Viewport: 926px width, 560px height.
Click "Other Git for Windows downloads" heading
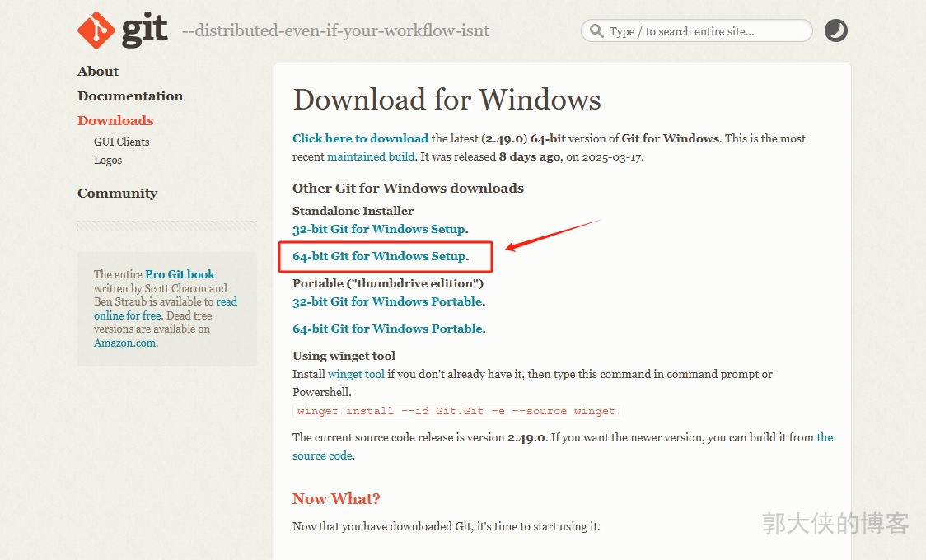(x=408, y=189)
